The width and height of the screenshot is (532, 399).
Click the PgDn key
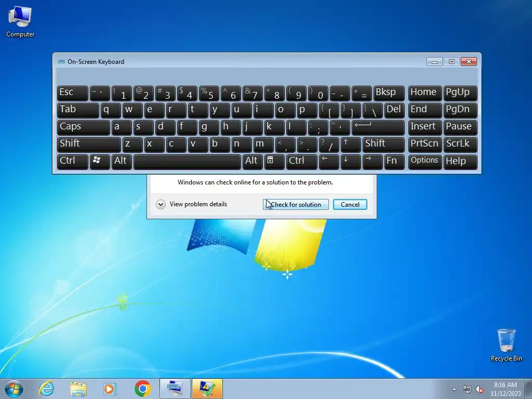click(x=460, y=110)
